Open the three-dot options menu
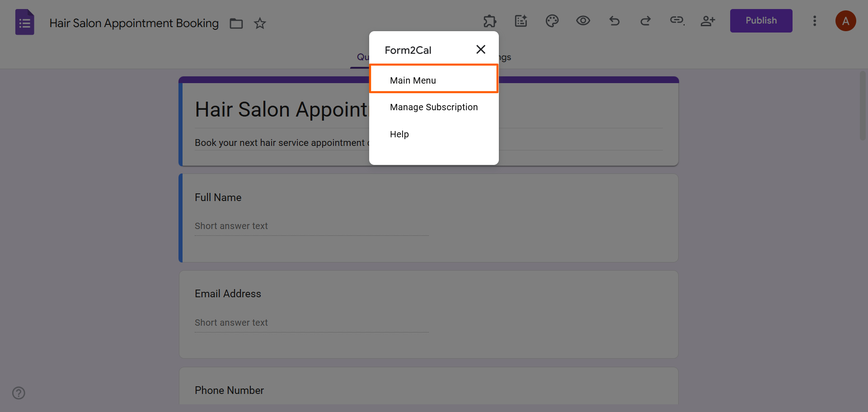Viewport: 868px width, 412px height. click(x=815, y=21)
